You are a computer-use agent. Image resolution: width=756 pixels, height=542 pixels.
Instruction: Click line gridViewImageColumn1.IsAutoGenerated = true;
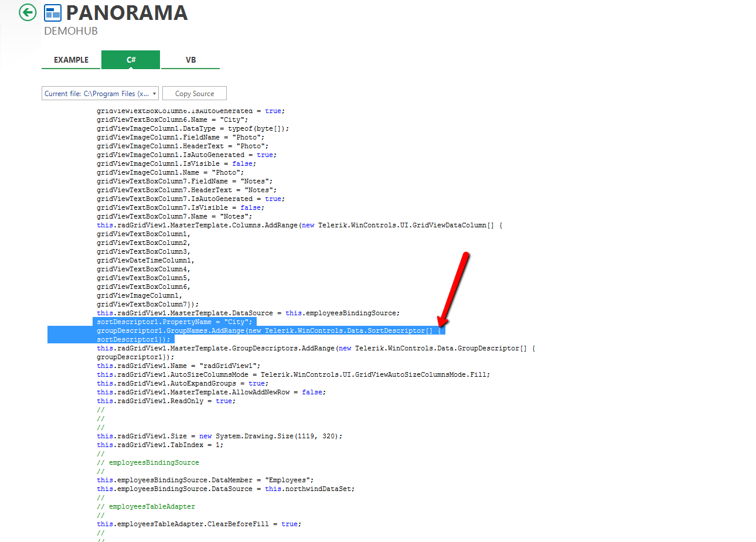(x=186, y=155)
